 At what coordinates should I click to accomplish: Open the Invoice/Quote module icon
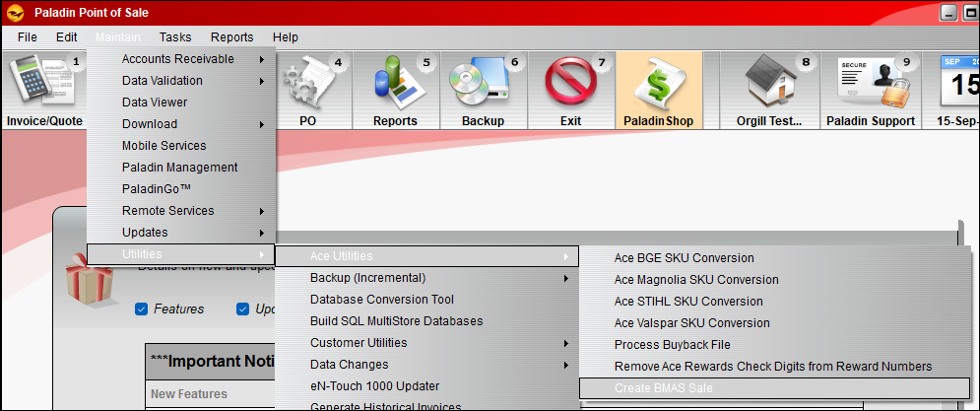(x=44, y=89)
